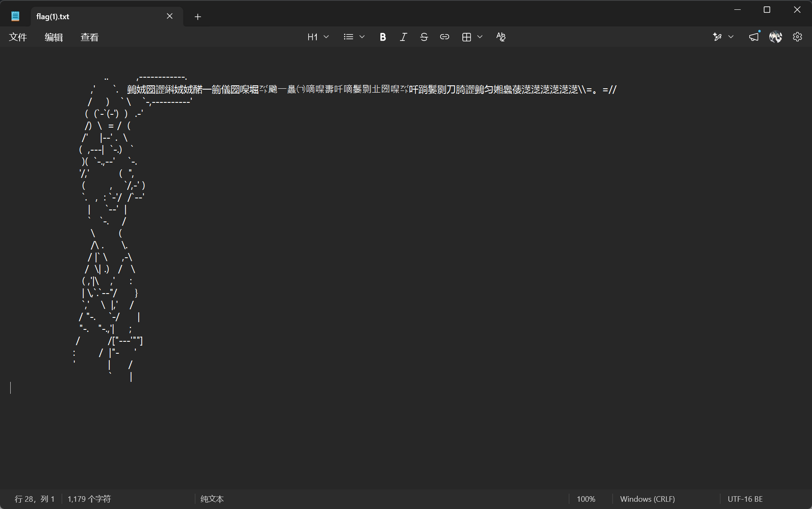
Task: Minimize the Notepad window
Action: tap(737, 10)
